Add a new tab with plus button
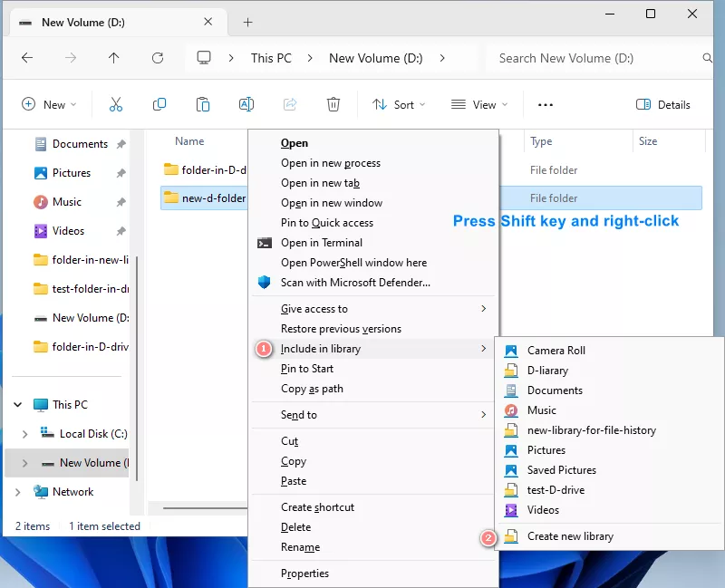Viewport: 725px width, 588px height. (x=247, y=22)
